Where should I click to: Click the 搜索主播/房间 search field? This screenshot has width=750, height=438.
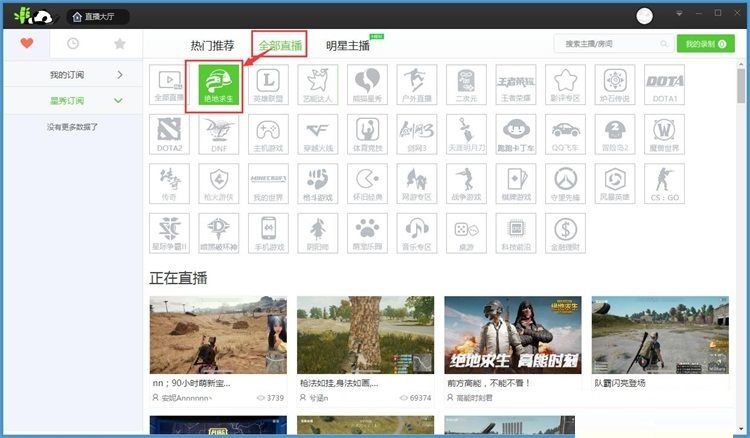tap(610, 44)
